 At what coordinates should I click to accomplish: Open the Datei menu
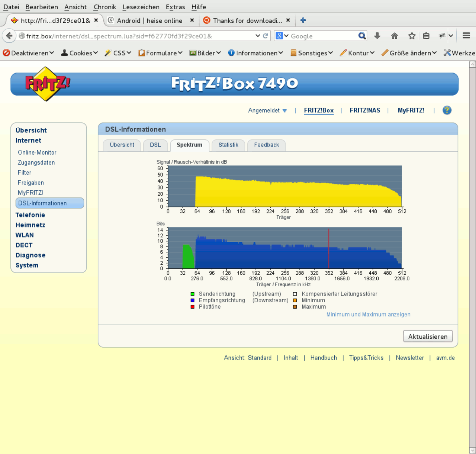[11, 7]
